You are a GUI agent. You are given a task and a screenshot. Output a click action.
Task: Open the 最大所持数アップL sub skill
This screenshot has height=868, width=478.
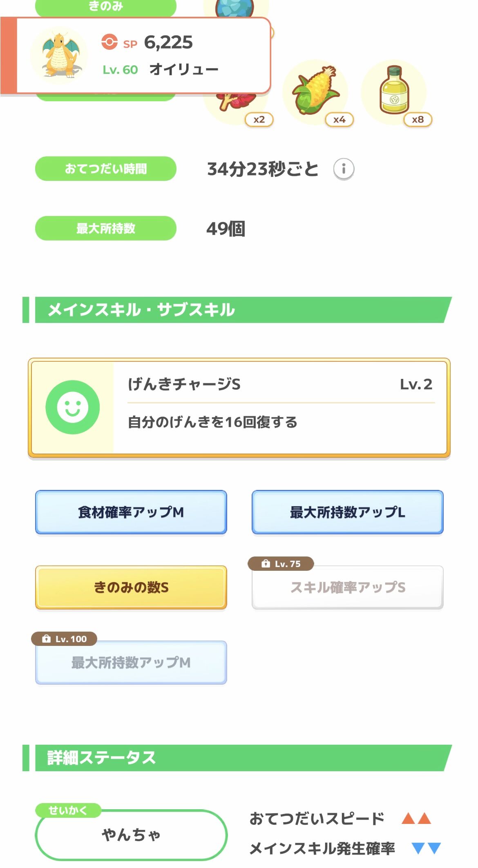pos(348,512)
